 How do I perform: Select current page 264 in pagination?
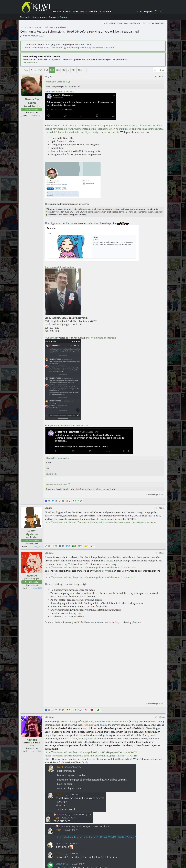tap(52, 70)
